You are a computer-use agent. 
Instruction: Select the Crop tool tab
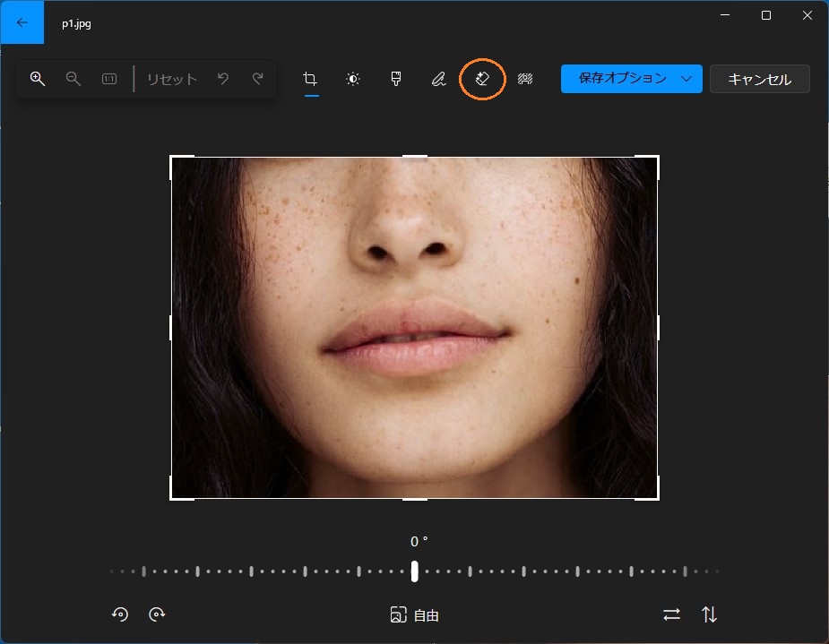[310, 79]
